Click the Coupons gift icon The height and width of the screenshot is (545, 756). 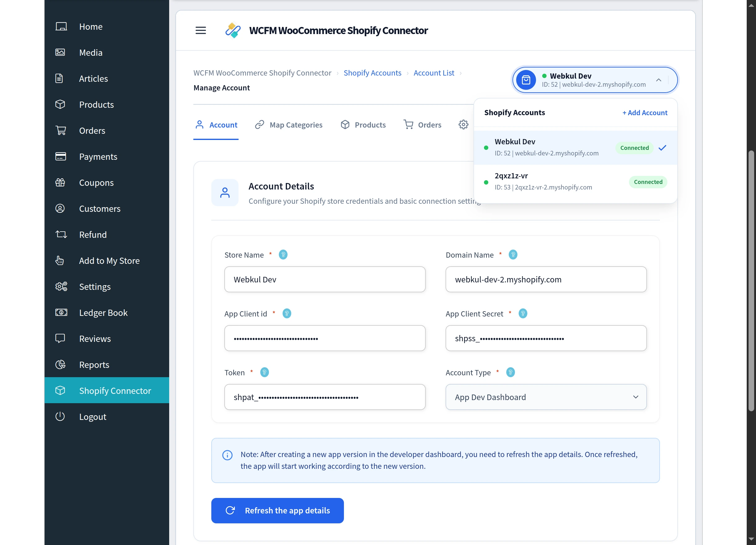(60, 182)
